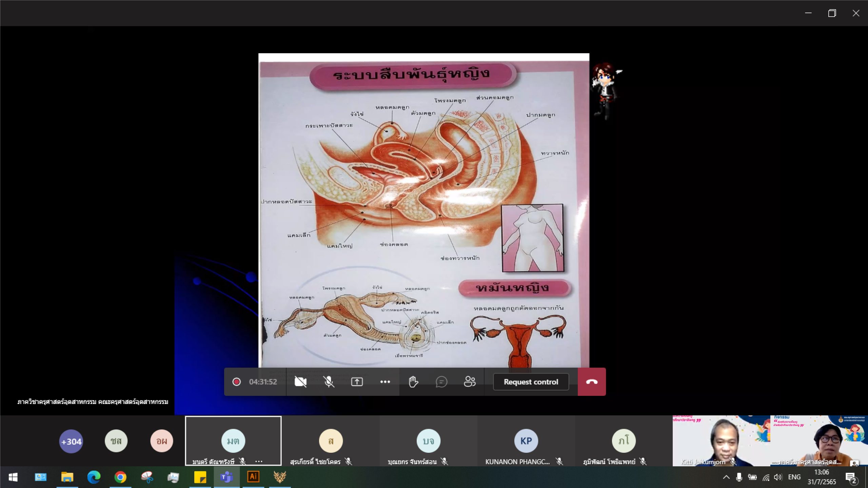Unmute the microphone in call toolbar
868x488 pixels.
(x=329, y=382)
